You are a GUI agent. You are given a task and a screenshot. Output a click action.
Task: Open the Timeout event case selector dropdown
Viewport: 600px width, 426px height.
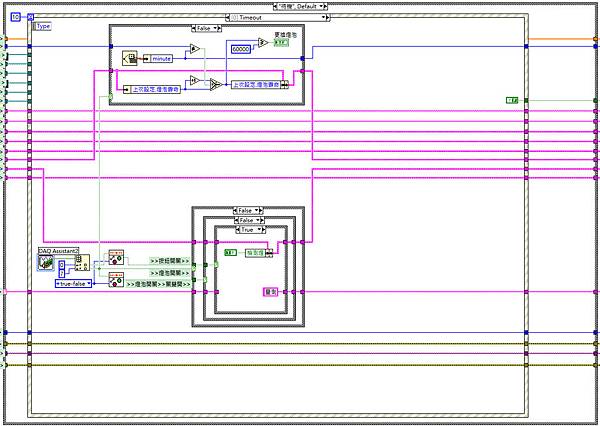[278, 18]
